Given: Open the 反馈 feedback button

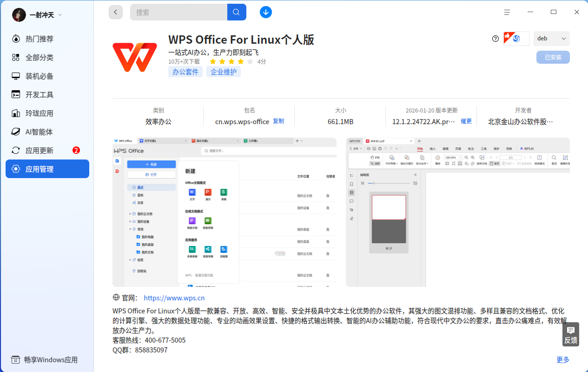Looking at the screenshot, I should [571, 334].
